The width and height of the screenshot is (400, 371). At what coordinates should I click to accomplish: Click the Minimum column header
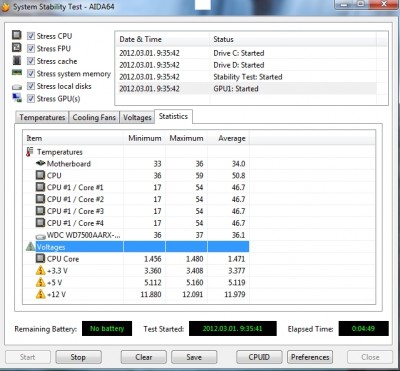[x=144, y=138]
